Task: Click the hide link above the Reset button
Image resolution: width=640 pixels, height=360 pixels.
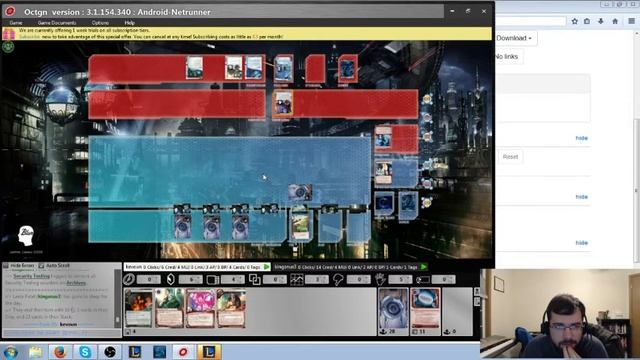Action: tap(582, 138)
